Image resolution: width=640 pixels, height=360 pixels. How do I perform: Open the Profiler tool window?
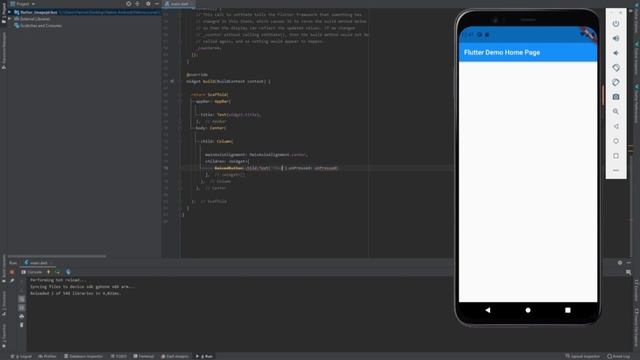(47, 356)
